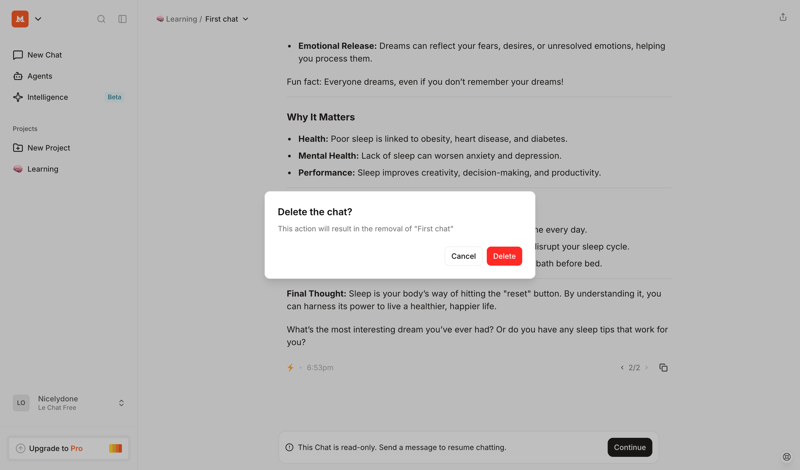Confirm with the red Delete button
Screen dimensions: 800x470
click(504, 256)
